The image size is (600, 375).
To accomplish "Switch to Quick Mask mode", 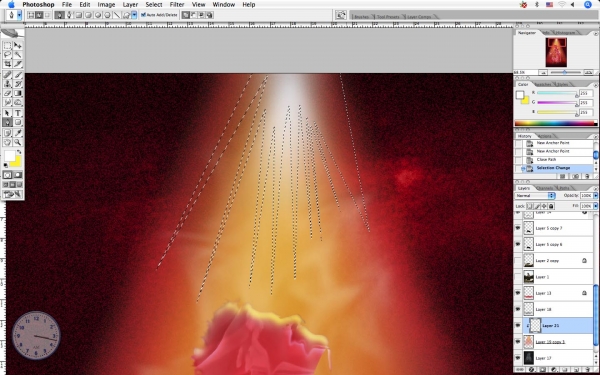I will tap(18, 175).
